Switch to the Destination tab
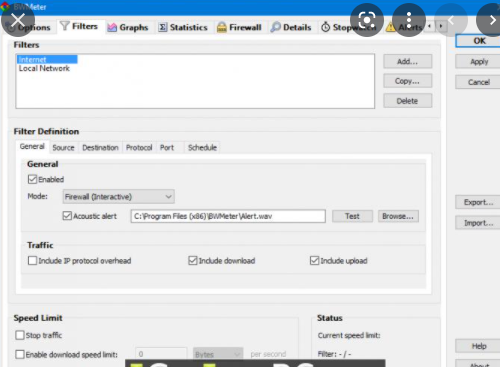The height and width of the screenshot is (367, 500). [x=100, y=148]
